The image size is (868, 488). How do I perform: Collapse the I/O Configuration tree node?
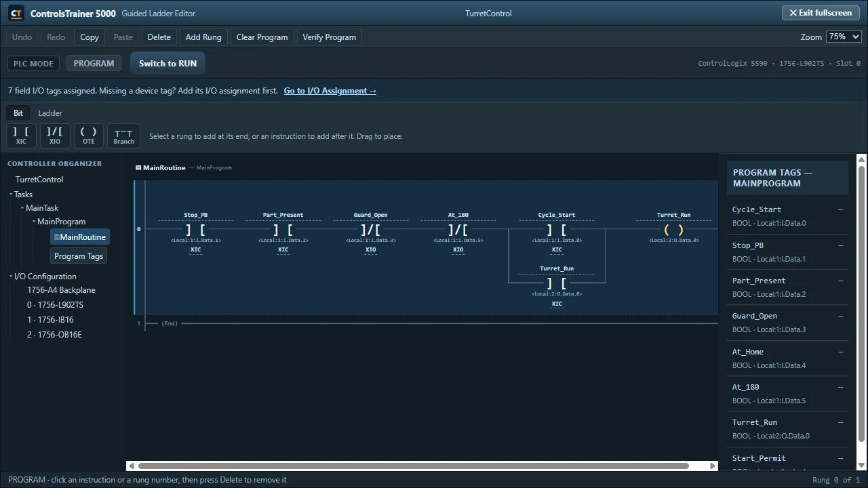(x=11, y=277)
